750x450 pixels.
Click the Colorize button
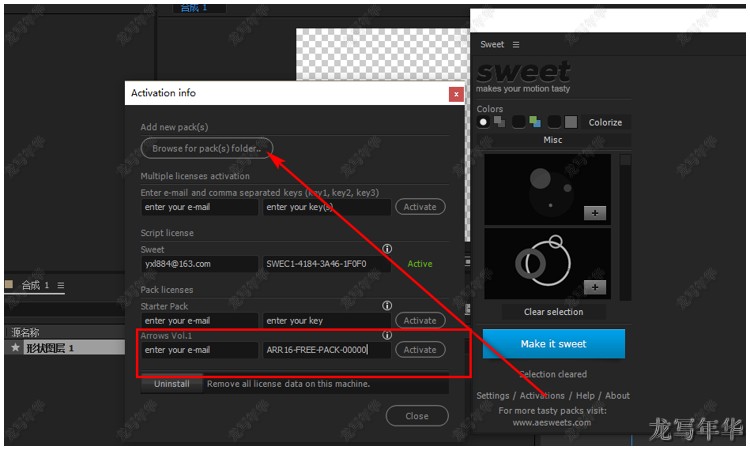(x=605, y=122)
